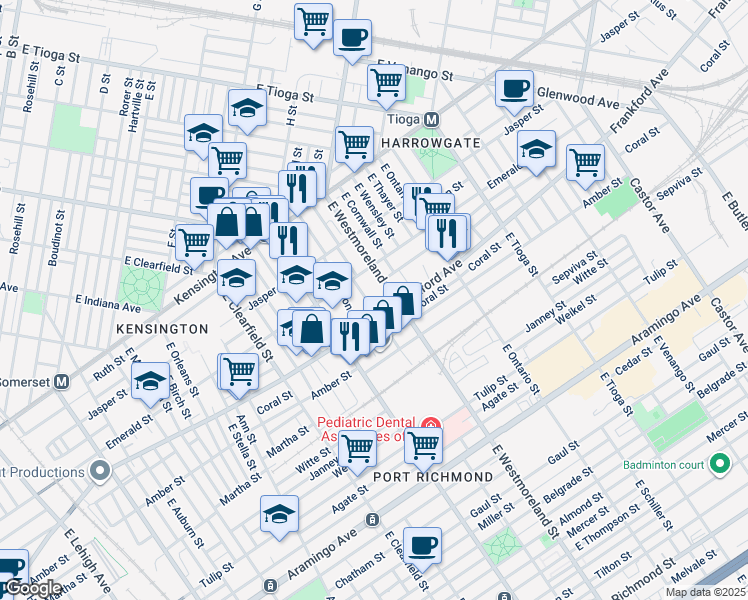Click the Map data copyright text
This screenshot has height=600, width=748.
coord(704,592)
